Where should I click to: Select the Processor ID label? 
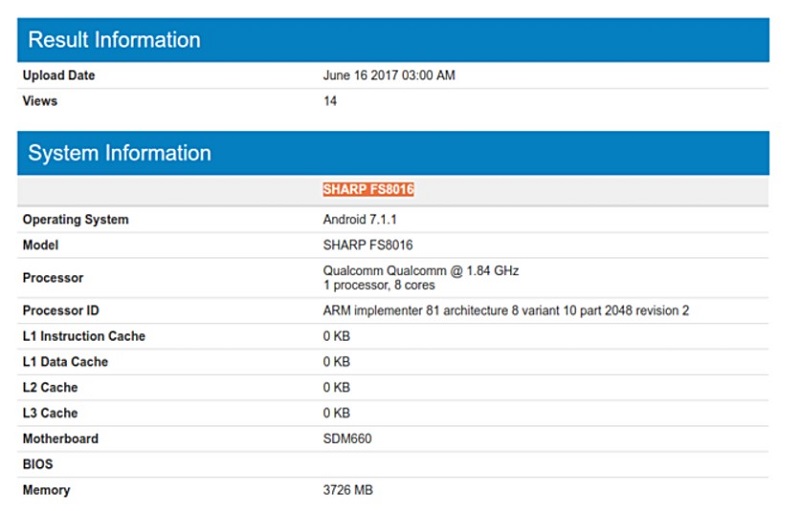tap(61, 311)
